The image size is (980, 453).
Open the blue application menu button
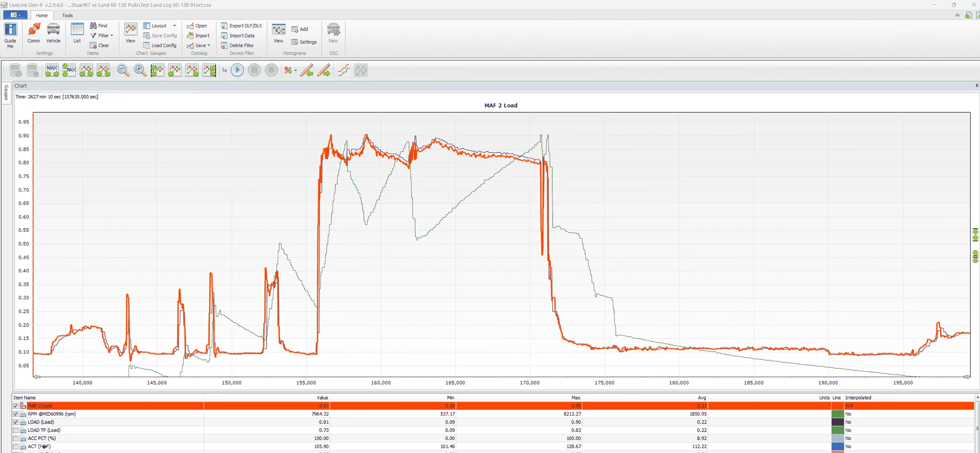point(15,15)
